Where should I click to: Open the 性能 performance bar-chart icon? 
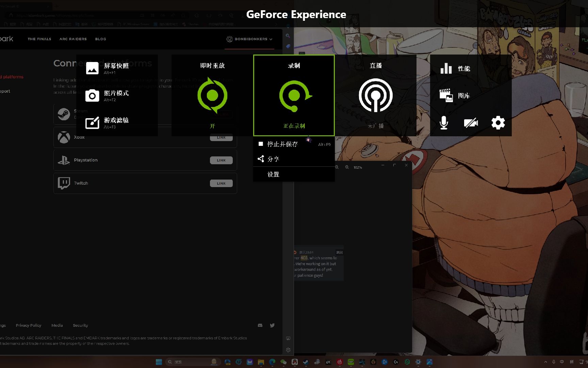tap(446, 68)
